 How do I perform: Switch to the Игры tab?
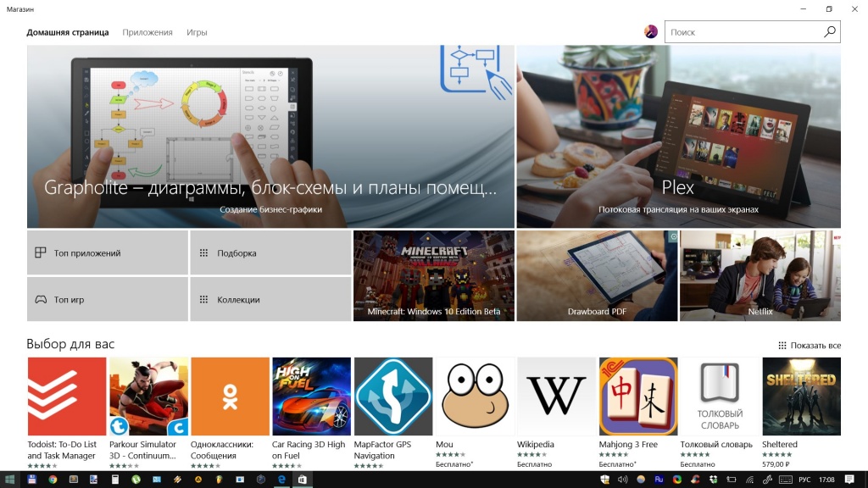tap(197, 32)
